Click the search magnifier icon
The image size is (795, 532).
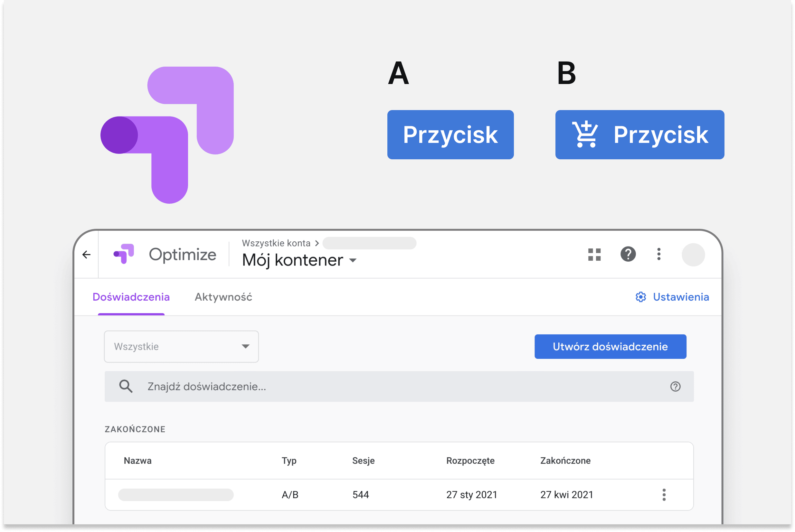click(126, 387)
